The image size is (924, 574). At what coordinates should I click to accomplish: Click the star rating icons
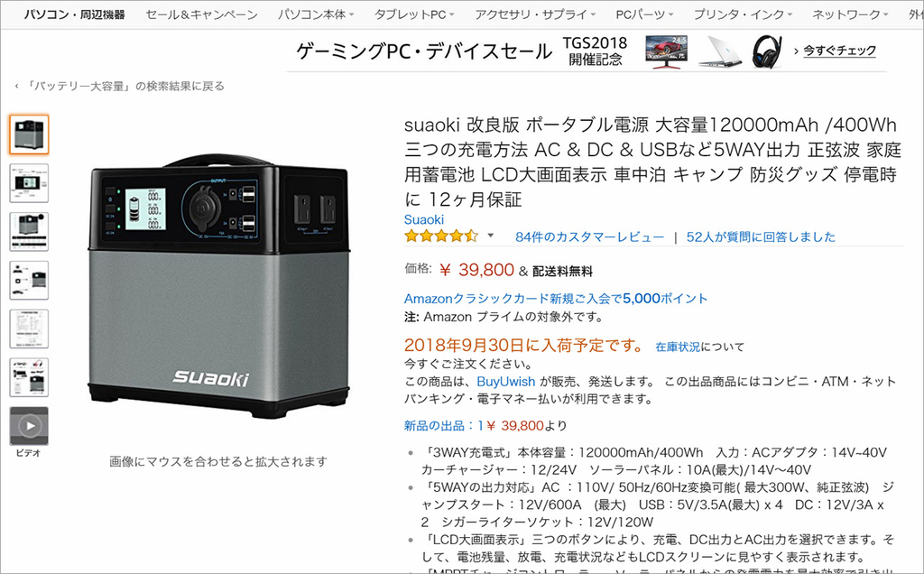coord(440,236)
